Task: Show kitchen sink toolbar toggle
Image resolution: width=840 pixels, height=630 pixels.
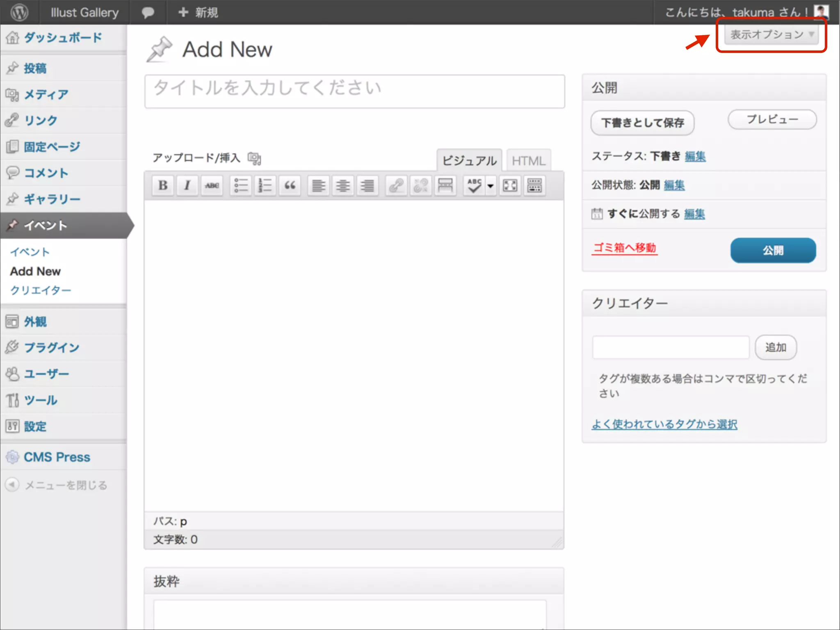Action: click(x=534, y=185)
